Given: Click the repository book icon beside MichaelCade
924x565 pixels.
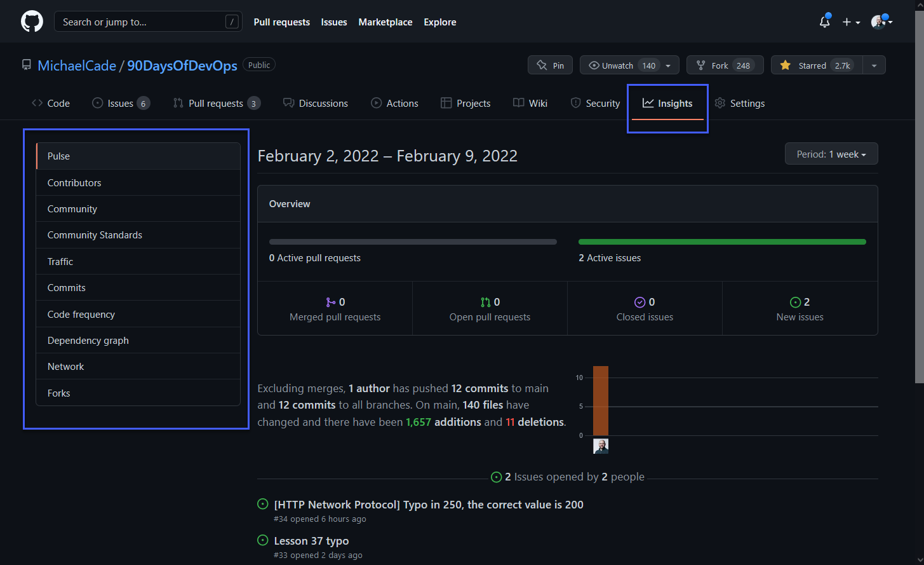Looking at the screenshot, I should [25, 64].
